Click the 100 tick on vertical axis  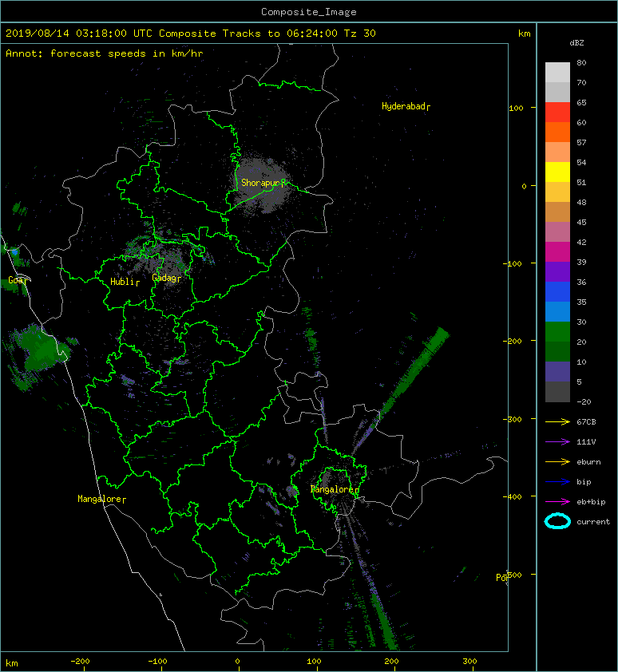516,108
